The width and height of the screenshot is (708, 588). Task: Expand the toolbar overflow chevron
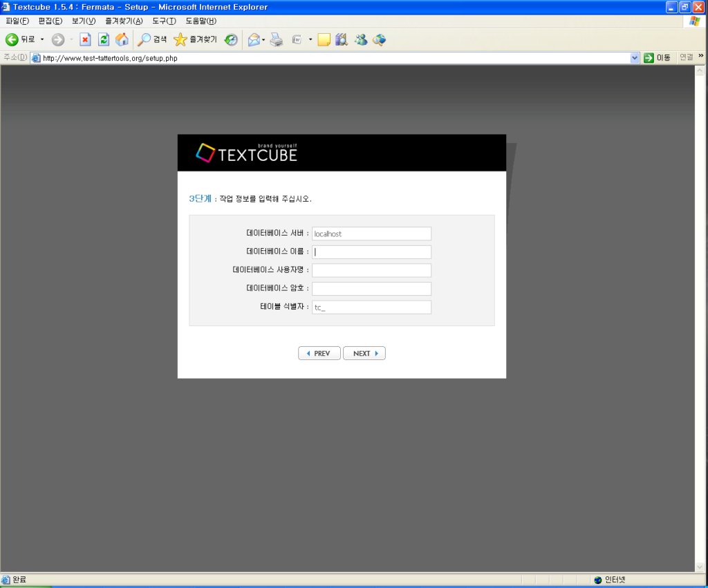coord(701,55)
